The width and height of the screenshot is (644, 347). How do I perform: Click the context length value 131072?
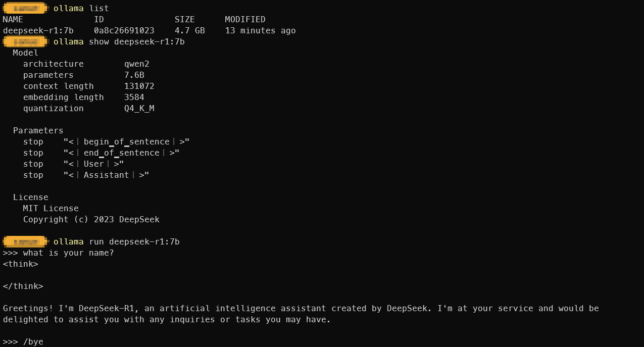(139, 86)
